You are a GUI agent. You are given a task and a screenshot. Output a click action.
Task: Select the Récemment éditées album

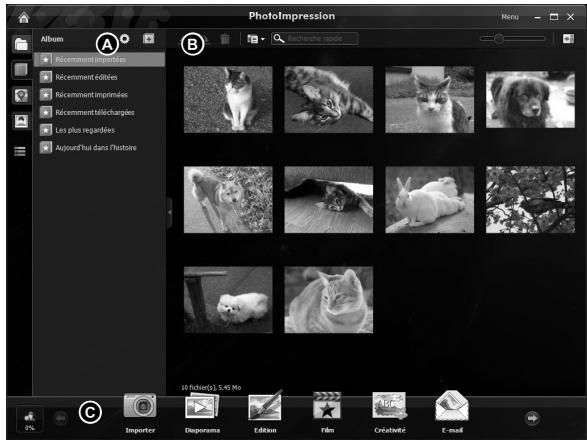point(99,77)
